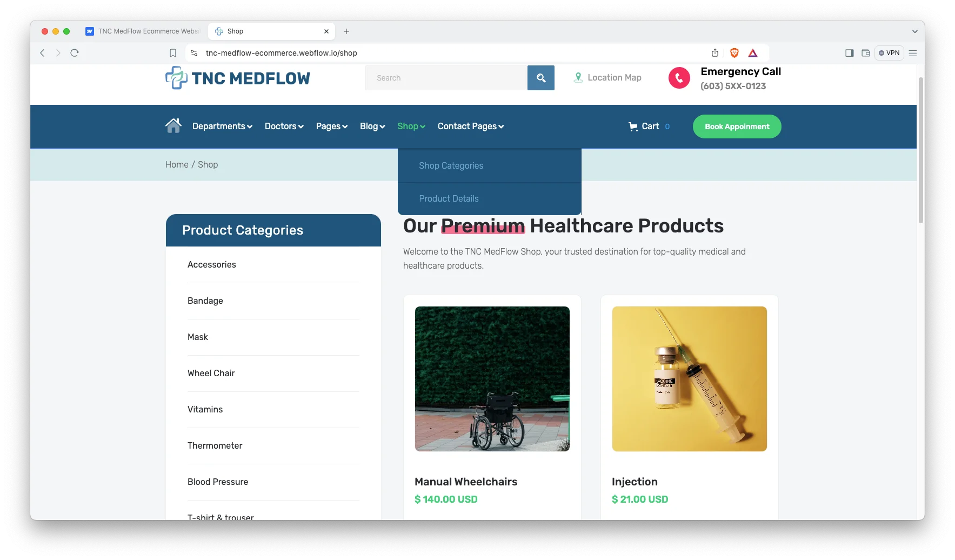Image resolution: width=955 pixels, height=560 pixels.
Task: Choose Product Details menu item
Action: (449, 199)
